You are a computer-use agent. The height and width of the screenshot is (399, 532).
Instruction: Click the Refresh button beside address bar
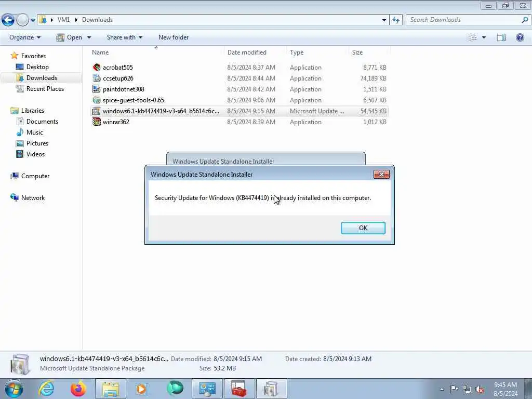[395, 20]
